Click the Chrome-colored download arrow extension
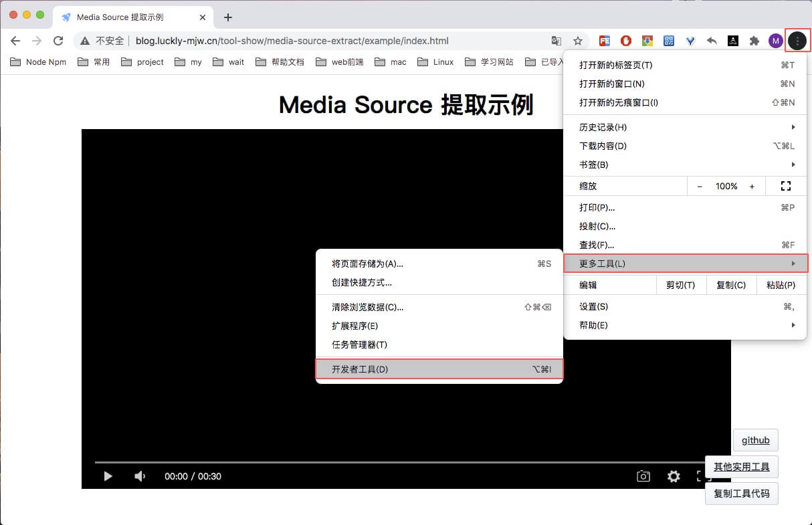This screenshot has height=525, width=812. click(647, 41)
